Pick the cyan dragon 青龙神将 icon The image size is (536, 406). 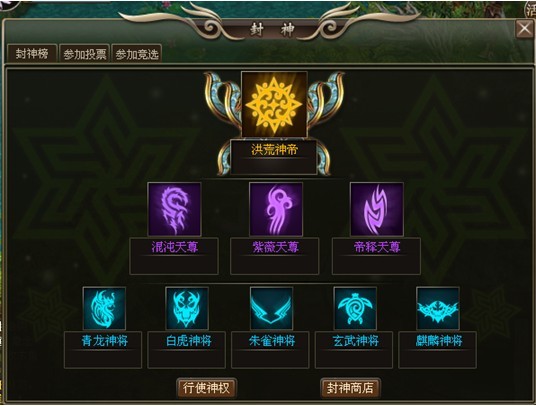point(104,309)
